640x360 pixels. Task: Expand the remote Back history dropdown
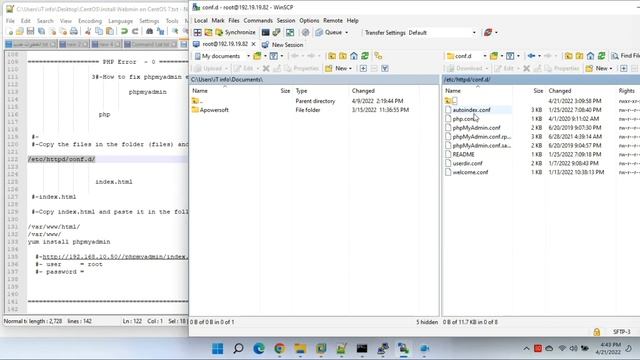click(x=539, y=56)
